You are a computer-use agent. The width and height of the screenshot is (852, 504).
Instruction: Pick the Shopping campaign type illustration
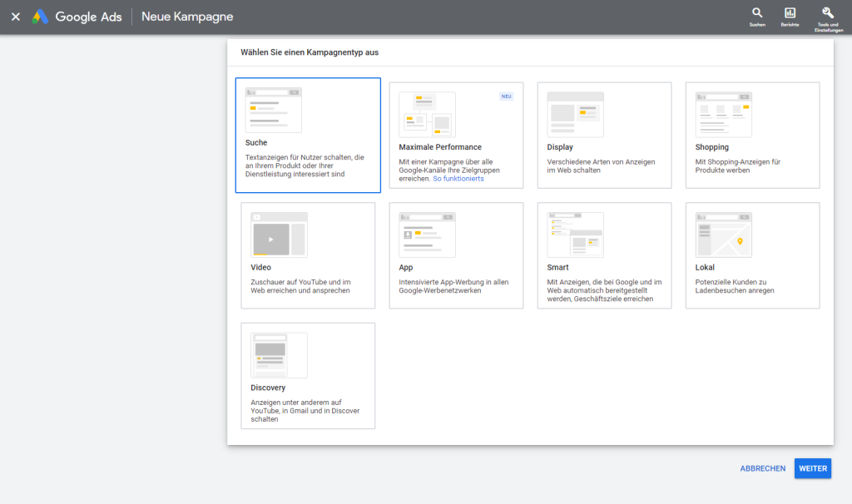723,114
